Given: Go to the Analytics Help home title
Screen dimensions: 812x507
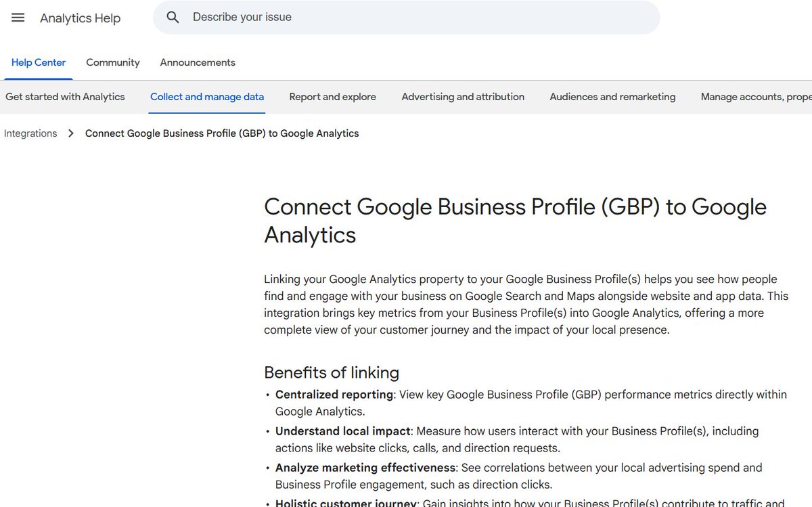Looking at the screenshot, I should [80, 18].
